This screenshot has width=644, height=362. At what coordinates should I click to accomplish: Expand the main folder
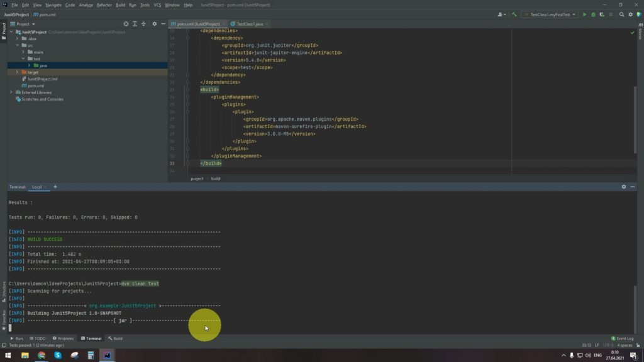click(23, 52)
